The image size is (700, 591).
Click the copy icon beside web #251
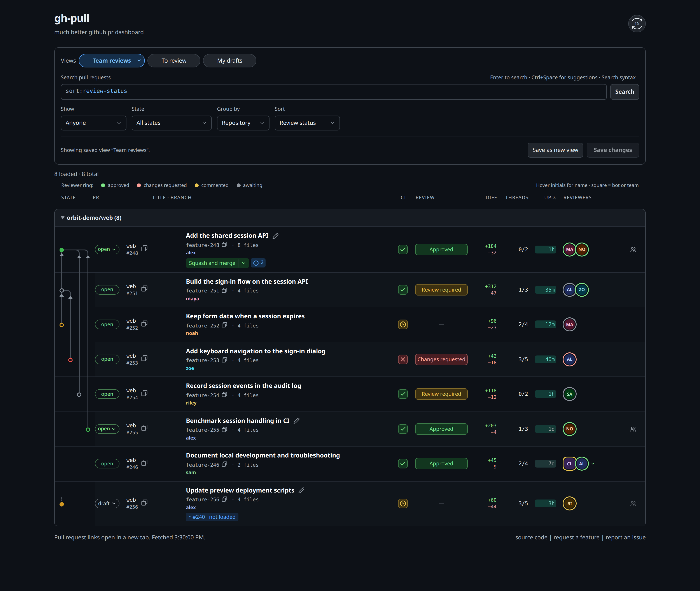point(144,288)
